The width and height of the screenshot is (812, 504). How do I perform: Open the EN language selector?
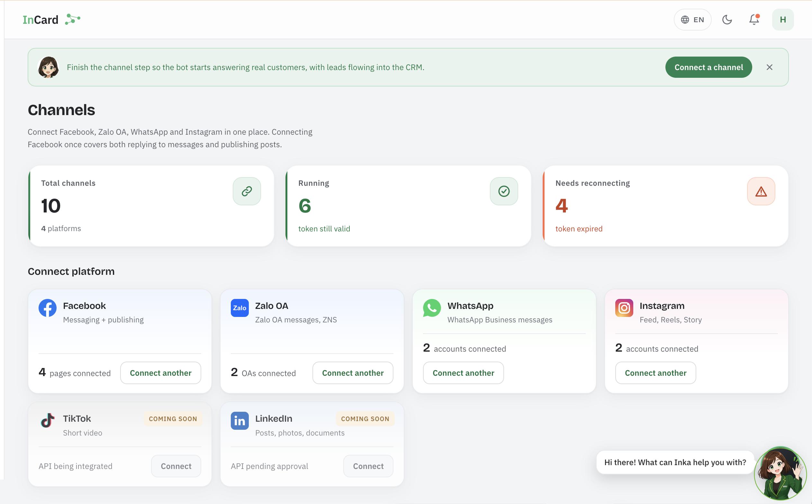click(692, 20)
